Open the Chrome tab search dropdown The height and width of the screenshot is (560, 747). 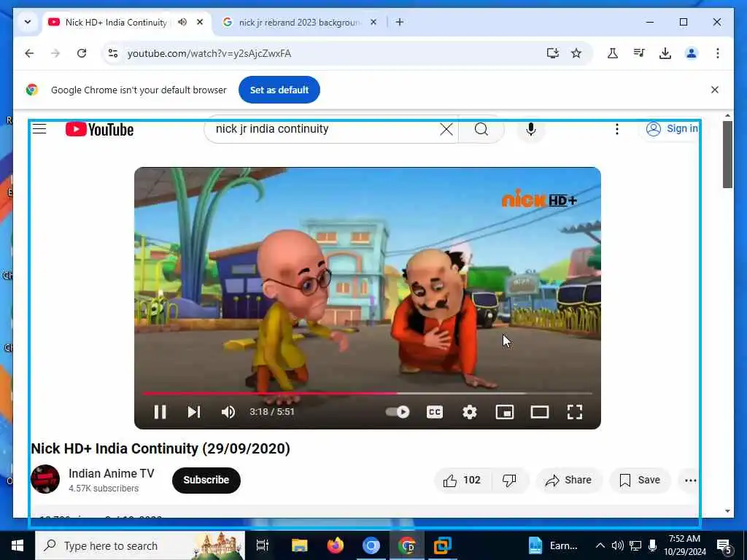(28, 22)
